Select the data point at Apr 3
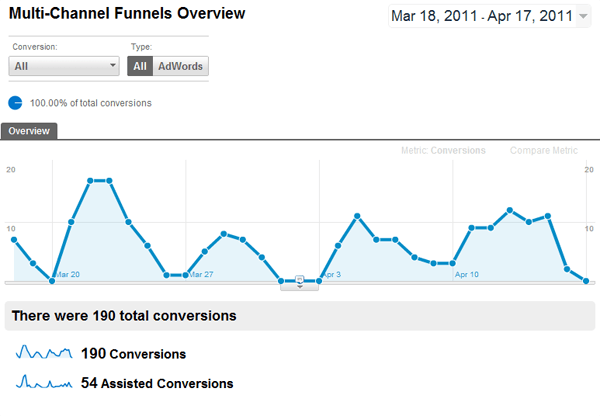 (x=320, y=280)
